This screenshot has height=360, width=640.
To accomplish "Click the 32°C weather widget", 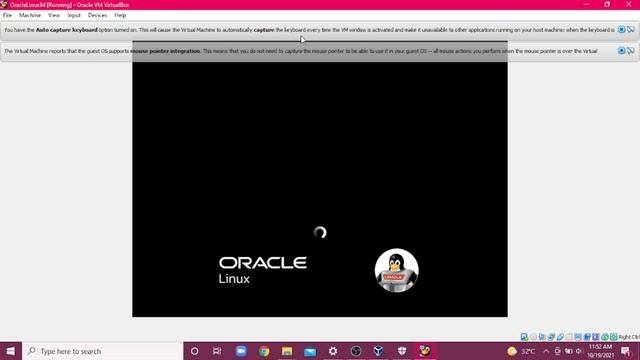I will [521, 351].
